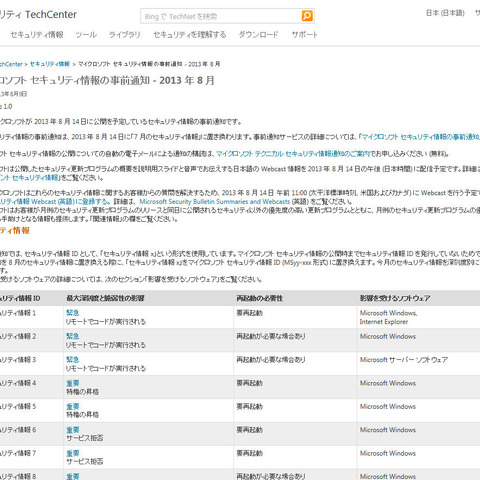Image resolution: width=480 pixels, height=480 pixels.
Task: Click the 再起動の必要性 column header
Action: click(x=260, y=298)
